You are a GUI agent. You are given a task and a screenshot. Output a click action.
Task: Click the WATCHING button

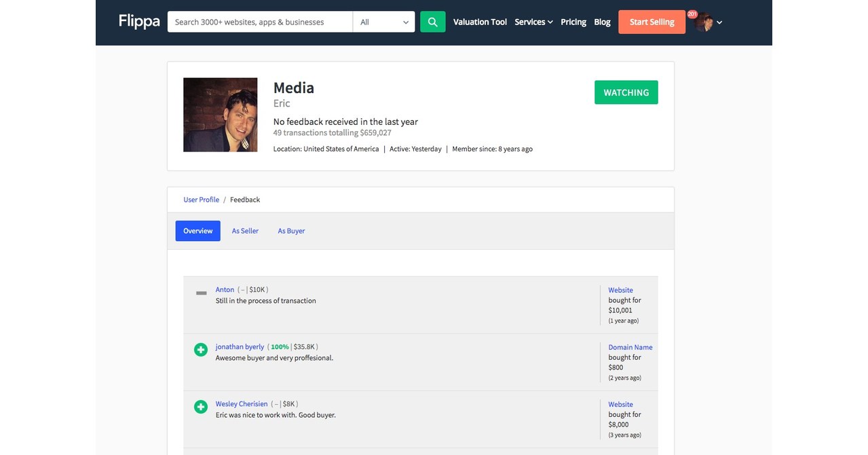tap(626, 92)
